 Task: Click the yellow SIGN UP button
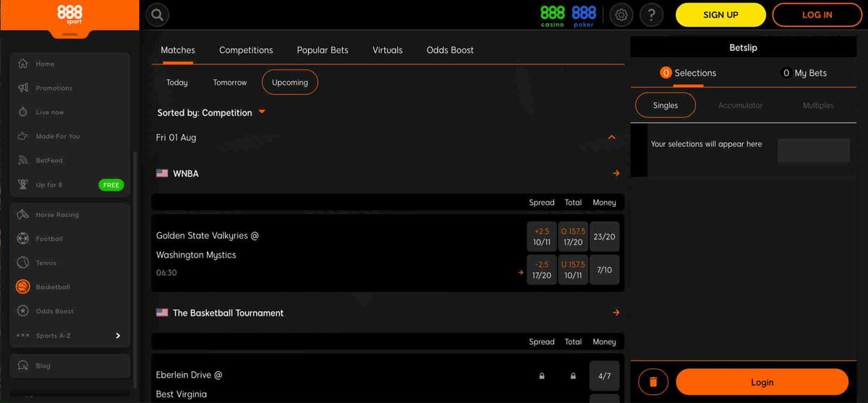[x=720, y=14]
